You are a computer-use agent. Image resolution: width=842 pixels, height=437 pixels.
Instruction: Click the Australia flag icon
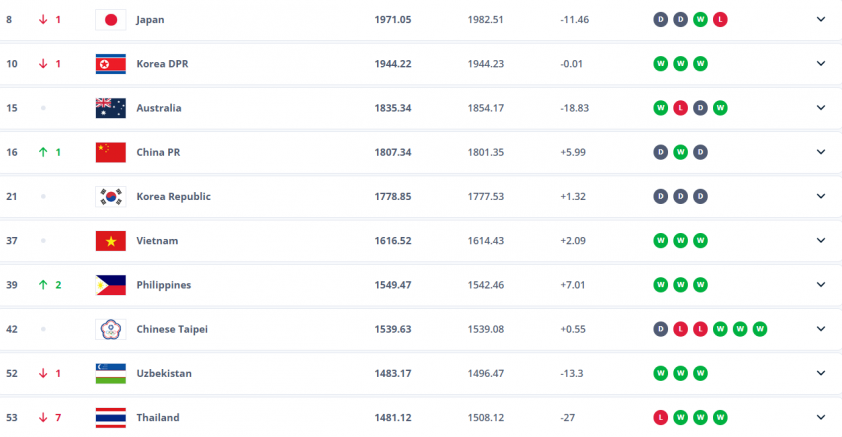click(x=111, y=108)
